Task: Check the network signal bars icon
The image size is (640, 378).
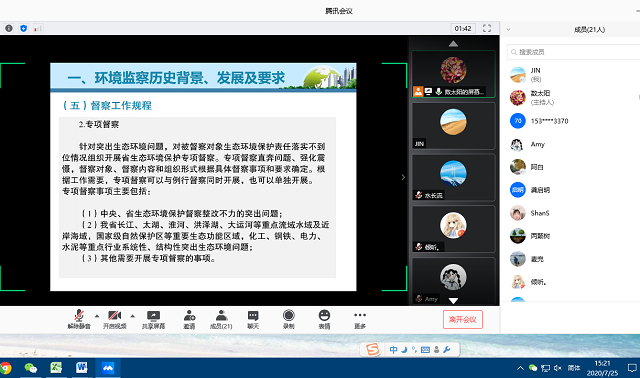Action: [x=38, y=28]
